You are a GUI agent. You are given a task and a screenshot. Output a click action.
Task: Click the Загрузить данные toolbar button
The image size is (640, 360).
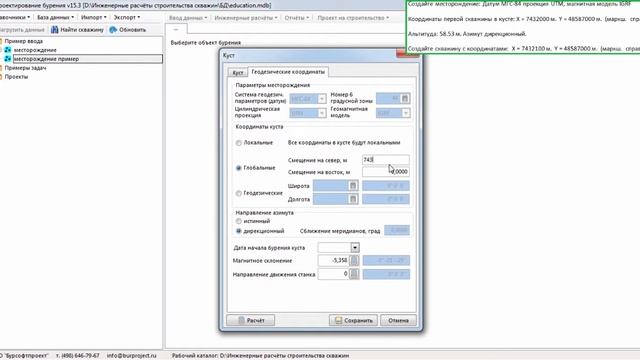(x=22, y=30)
